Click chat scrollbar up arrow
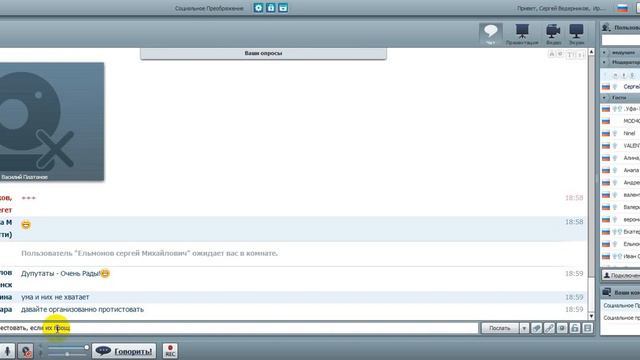640x360 pixels. (591, 52)
